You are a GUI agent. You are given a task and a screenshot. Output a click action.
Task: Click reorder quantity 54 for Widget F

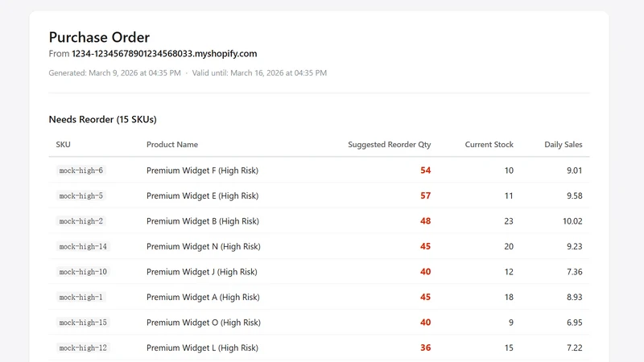(426, 171)
